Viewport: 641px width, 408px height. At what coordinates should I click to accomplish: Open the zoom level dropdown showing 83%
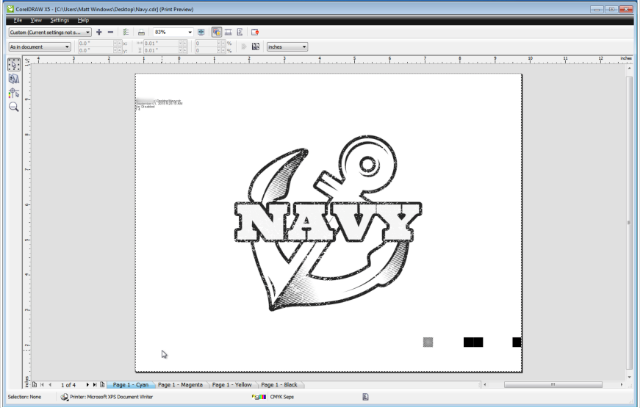click(x=173, y=32)
